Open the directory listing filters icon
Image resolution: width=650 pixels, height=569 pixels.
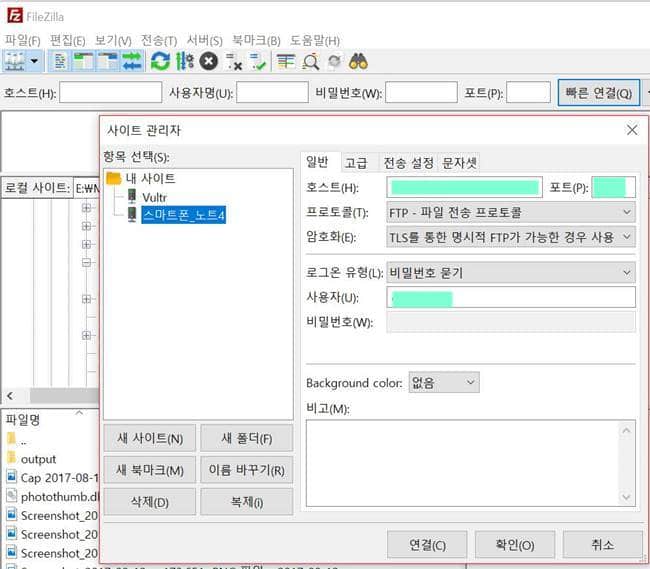[x=286, y=61]
